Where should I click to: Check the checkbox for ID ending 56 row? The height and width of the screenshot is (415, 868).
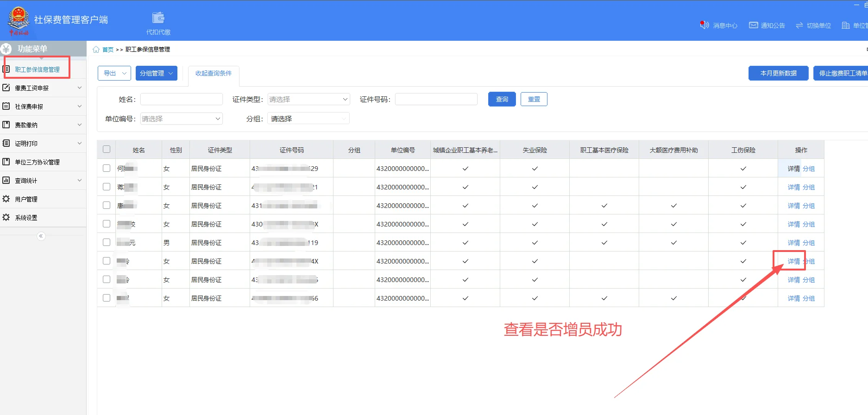(x=107, y=298)
